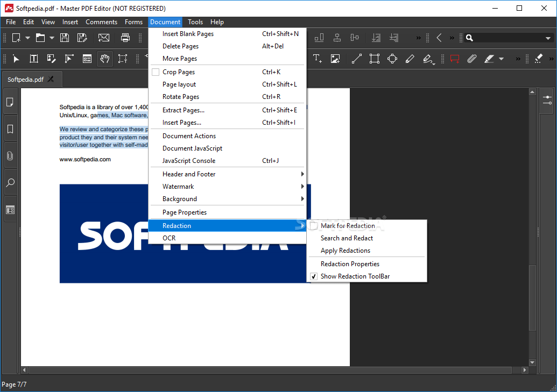Viewport: 557px width, 392px height.
Task: Select the Highlighter tool
Action: coord(489,59)
